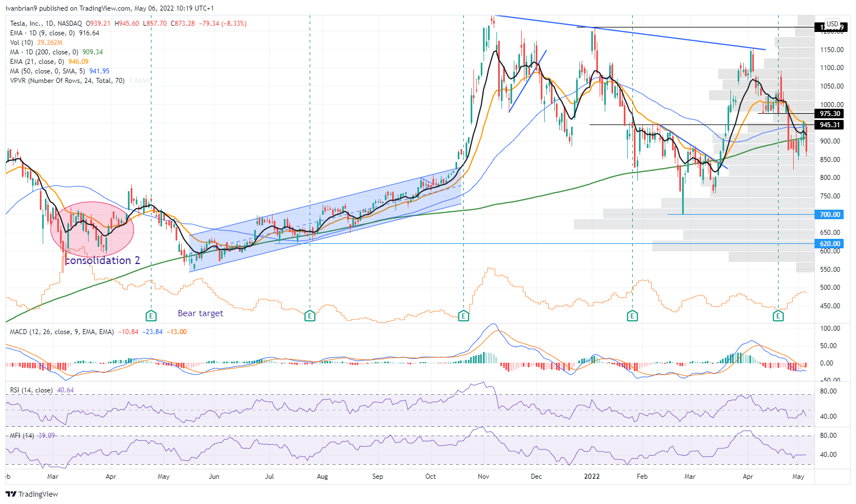Click the earnings icon below February
This screenshot has width=856, height=504.
pyautogui.click(x=632, y=316)
